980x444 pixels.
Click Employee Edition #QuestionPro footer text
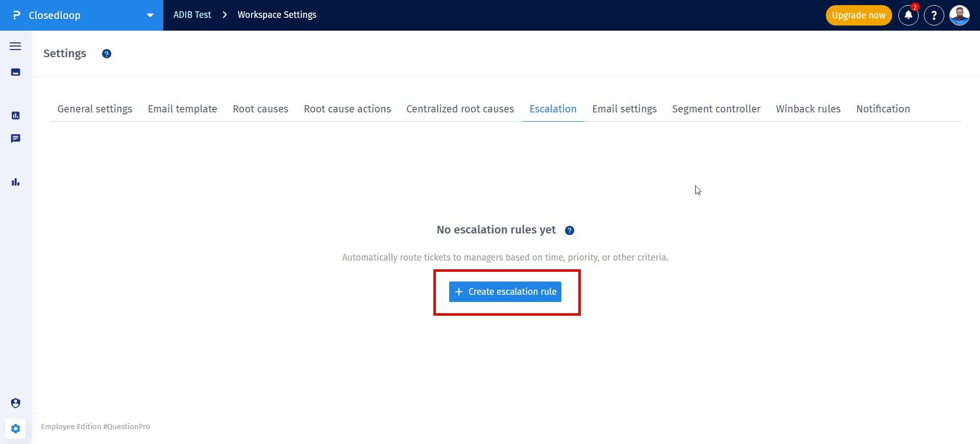coord(95,427)
